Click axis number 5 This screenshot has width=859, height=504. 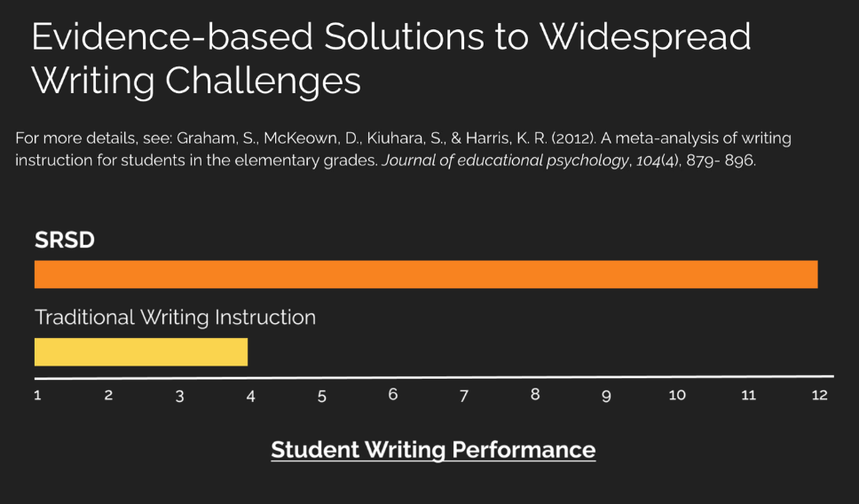click(x=321, y=397)
